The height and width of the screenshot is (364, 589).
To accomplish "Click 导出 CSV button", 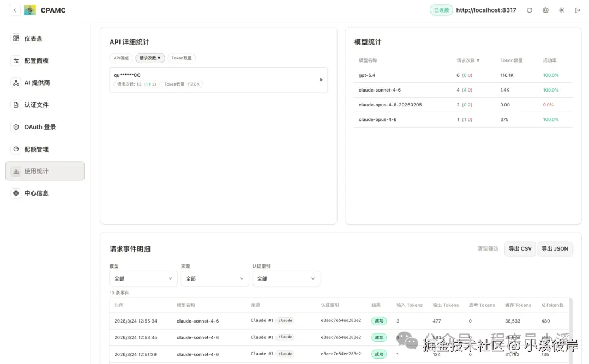I will click(x=520, y=249).
